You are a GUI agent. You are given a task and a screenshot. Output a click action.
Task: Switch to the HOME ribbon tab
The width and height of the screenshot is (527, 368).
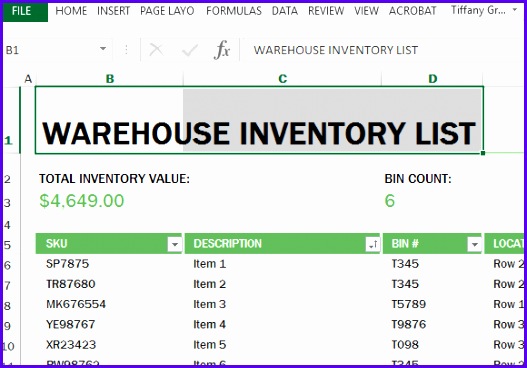pyautogui.click(x=71, y=11)
